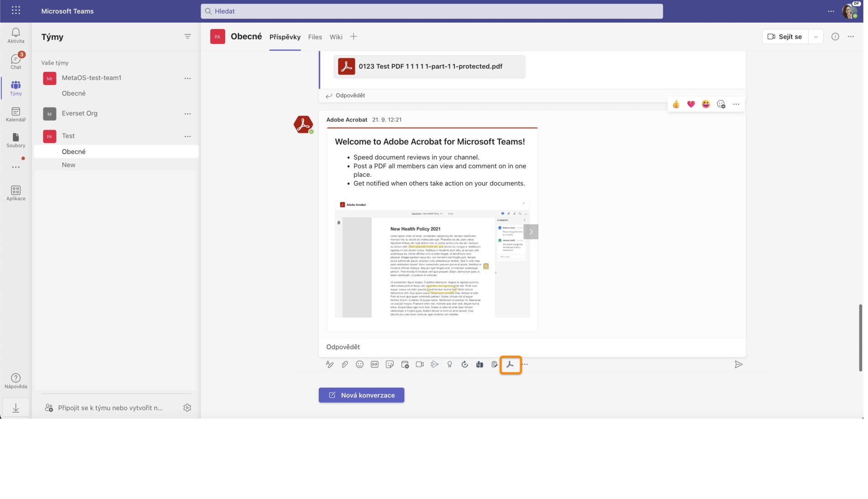Screen dimensions: 868x499
Task: React with thumbs up emoji
Action: click(676, 104)
